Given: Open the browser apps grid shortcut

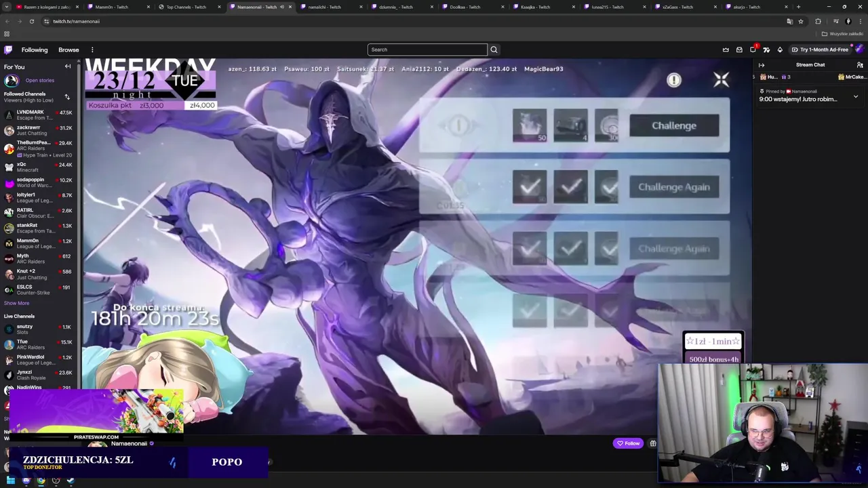Looking at the screenshot, I should click(7, 34).
